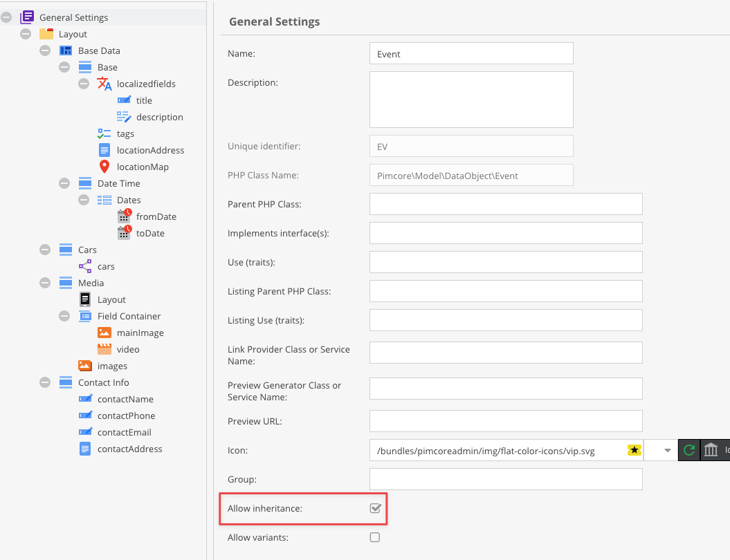This screenshot has height=560, width=730.
Task: Open the icon library building button
Action: pyautogui.click(x=711, y=451)
